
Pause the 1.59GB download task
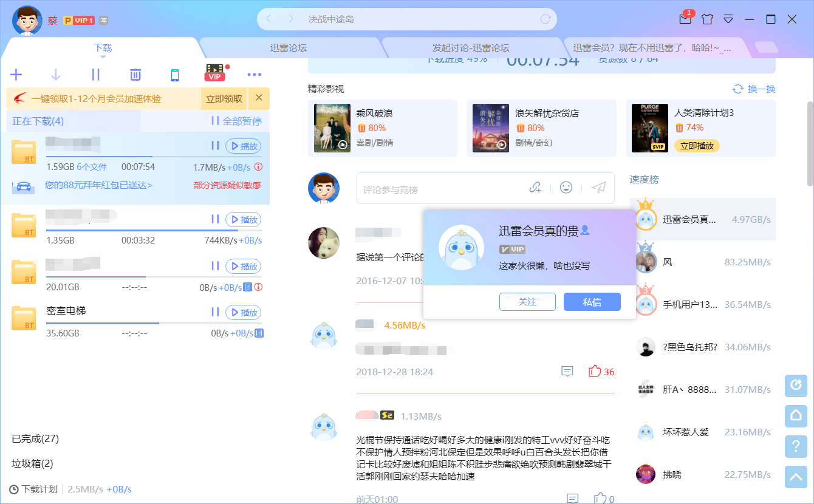[214, 146]
